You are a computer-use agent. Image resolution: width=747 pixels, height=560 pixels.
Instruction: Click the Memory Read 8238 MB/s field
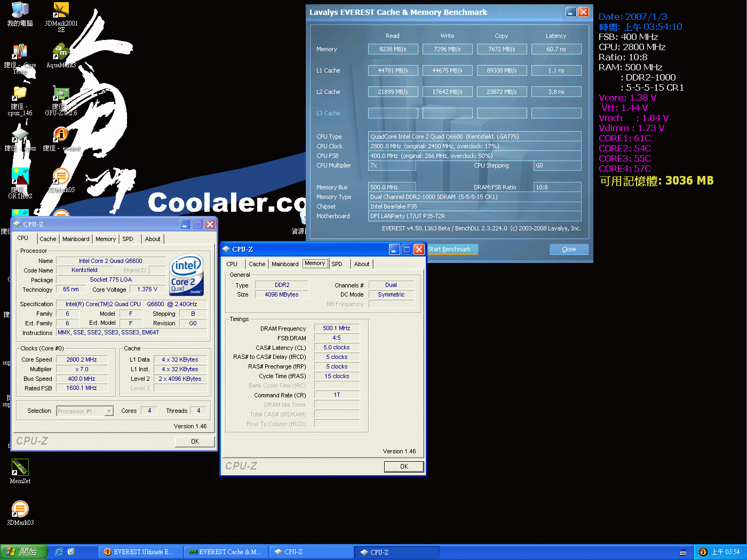point(393,49)
